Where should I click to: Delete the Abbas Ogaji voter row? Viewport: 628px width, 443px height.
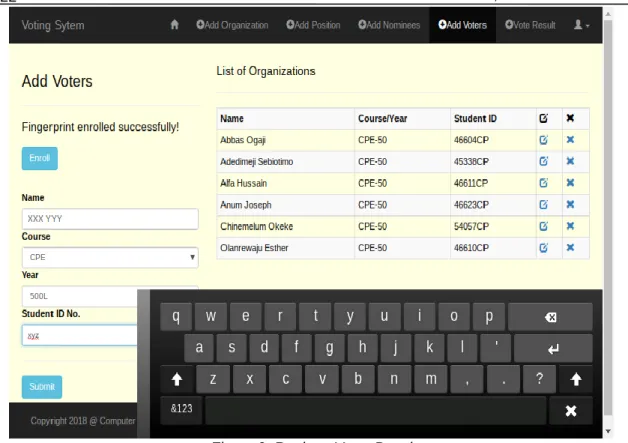[570, 139]
